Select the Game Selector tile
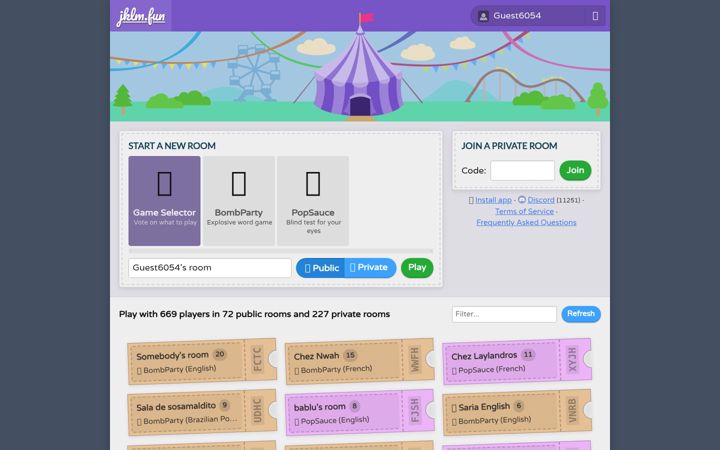This screenshot has height=450, width=720. click(164, 201)
